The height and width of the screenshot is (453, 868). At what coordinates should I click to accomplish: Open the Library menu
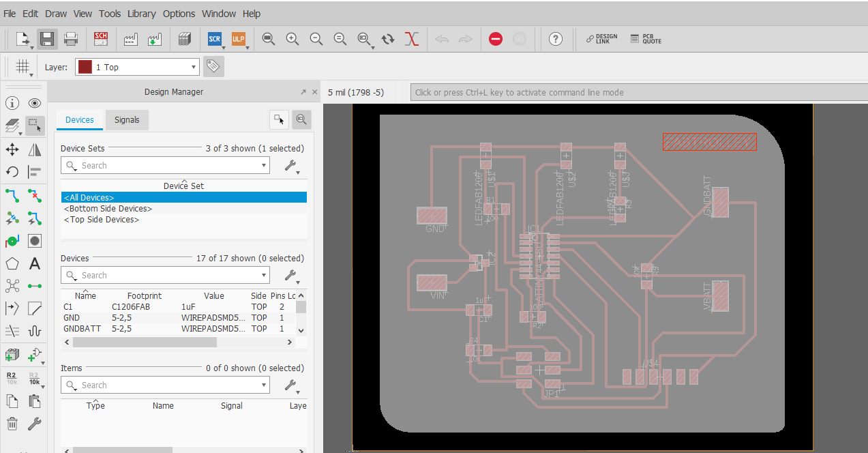[141, 14]
